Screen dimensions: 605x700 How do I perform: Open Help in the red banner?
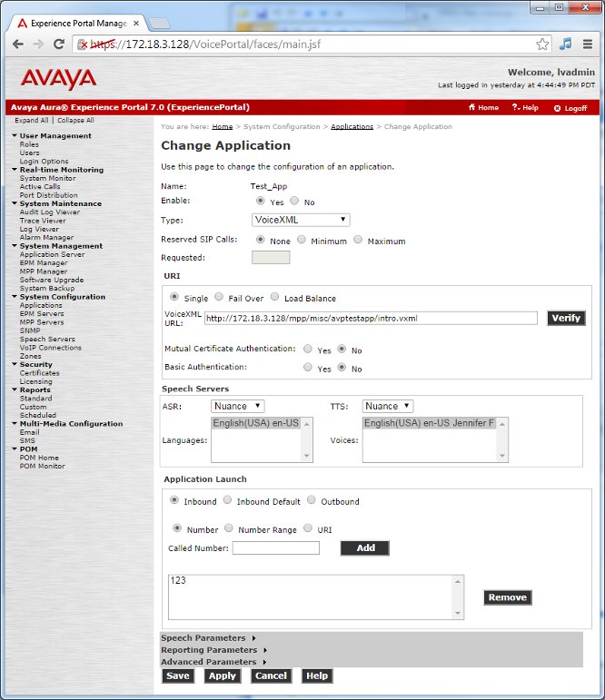click(525, 108)
